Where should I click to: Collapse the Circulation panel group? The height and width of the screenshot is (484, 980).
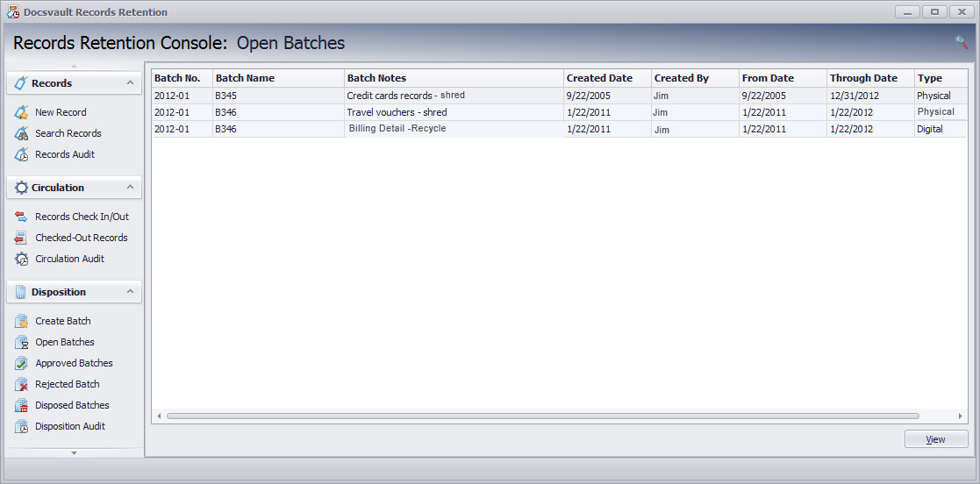point(130,187)
